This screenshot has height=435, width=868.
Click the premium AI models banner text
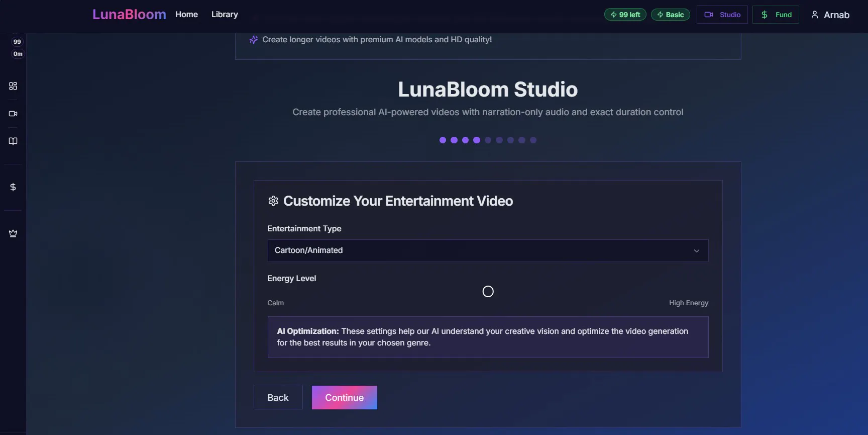click(x=377, y=40)
